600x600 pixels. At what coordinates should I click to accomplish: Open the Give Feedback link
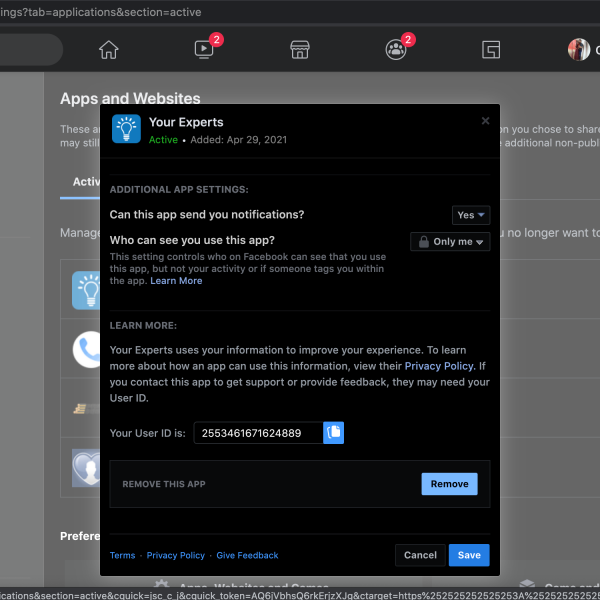click(247, 556)
